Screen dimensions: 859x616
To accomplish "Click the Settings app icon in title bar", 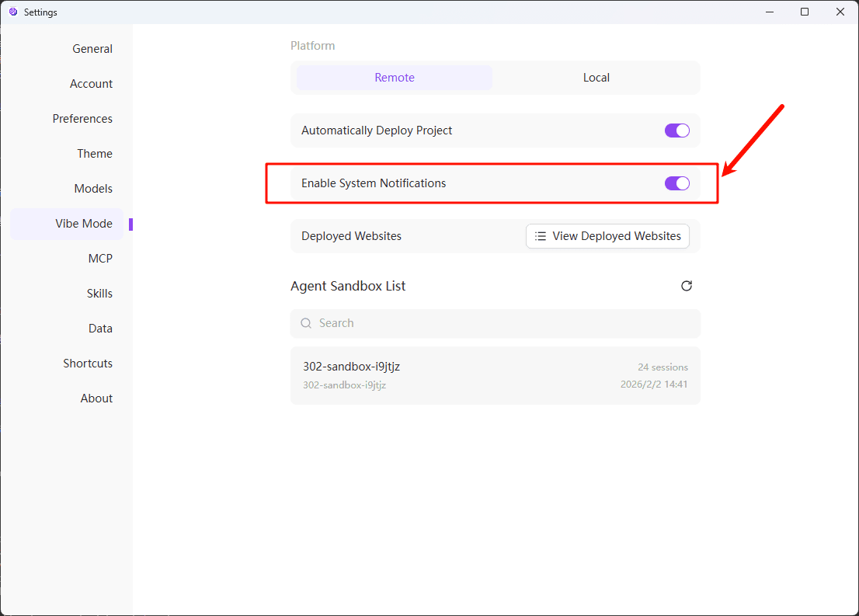I will click(13, 12).
